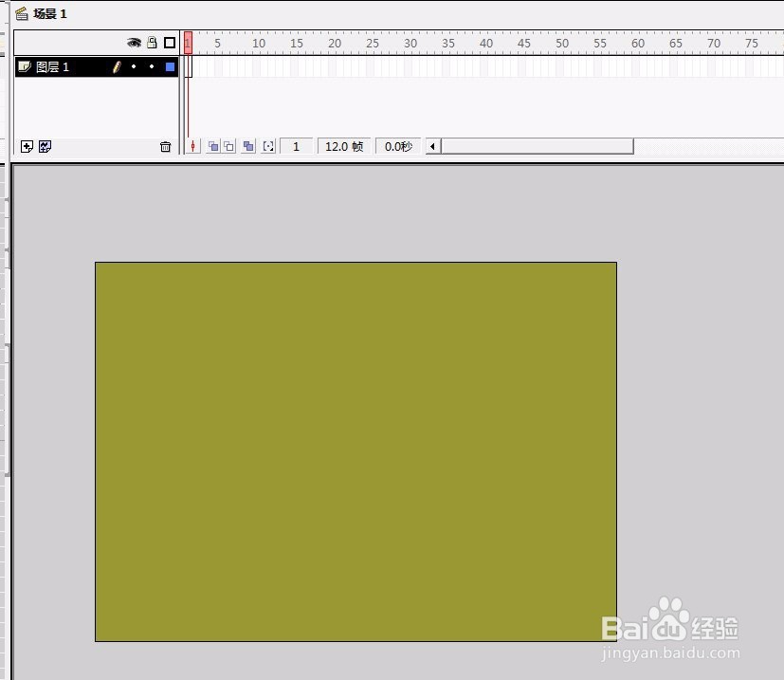Toggle lock all layers padlock icon
The width and height of the screenshot is (784, 680).
pyautogui.click(x=152, y=43)
